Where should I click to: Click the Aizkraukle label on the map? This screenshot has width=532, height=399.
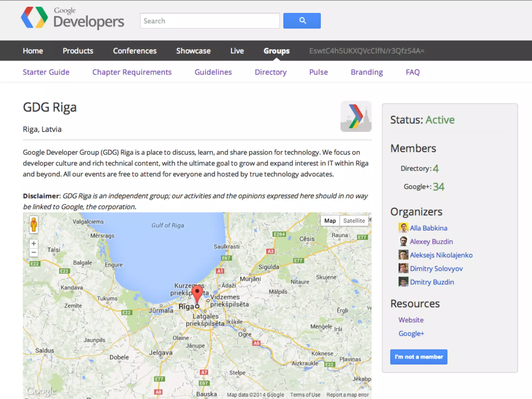point(305,363)
